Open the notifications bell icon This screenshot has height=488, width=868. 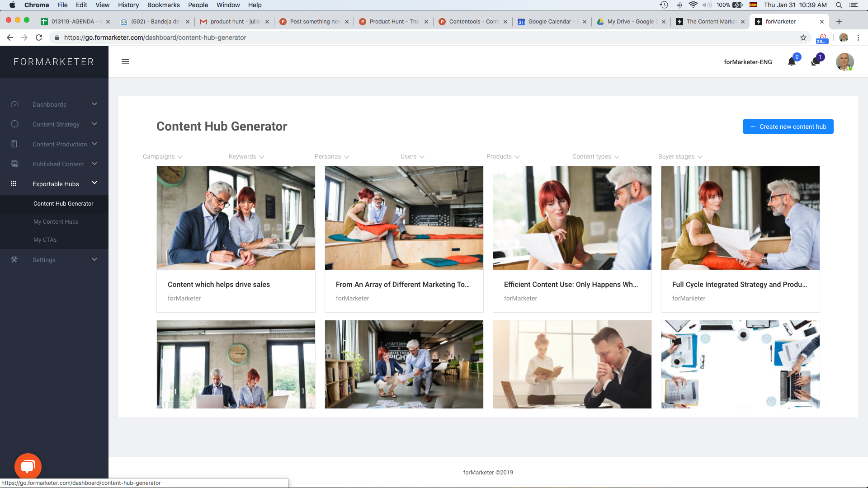click(x=791, y=62)
